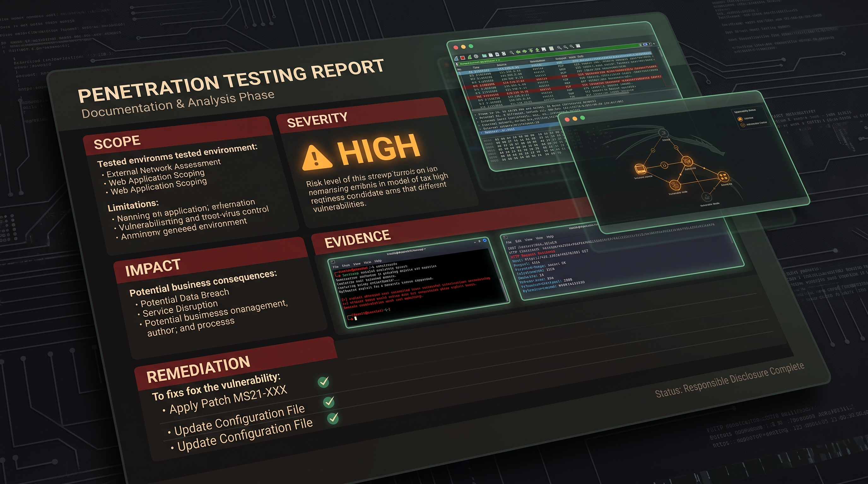Click the terminal prompt icon in the HTTP window
The image size is (868, 484).
pyautogui.click(x=505, y=237)
